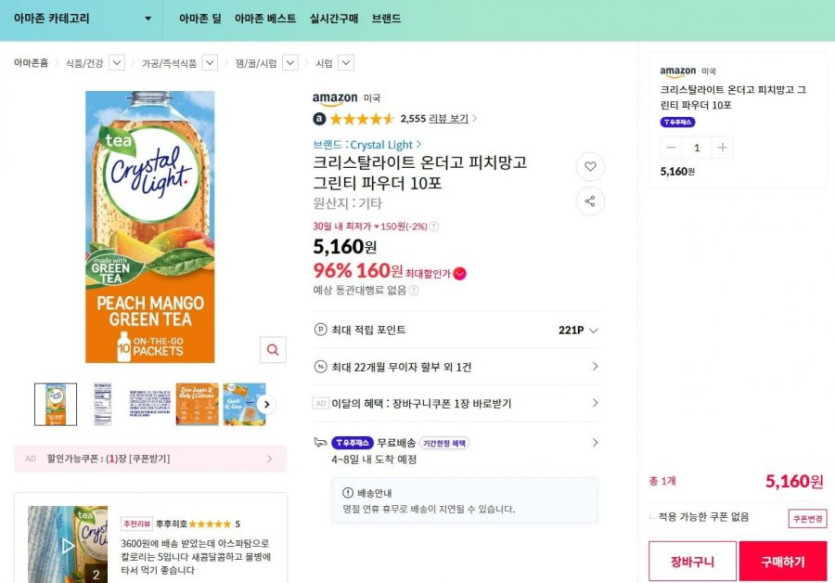
Task: Decrease quantity with minus button
Action: (x=671, y=148)
